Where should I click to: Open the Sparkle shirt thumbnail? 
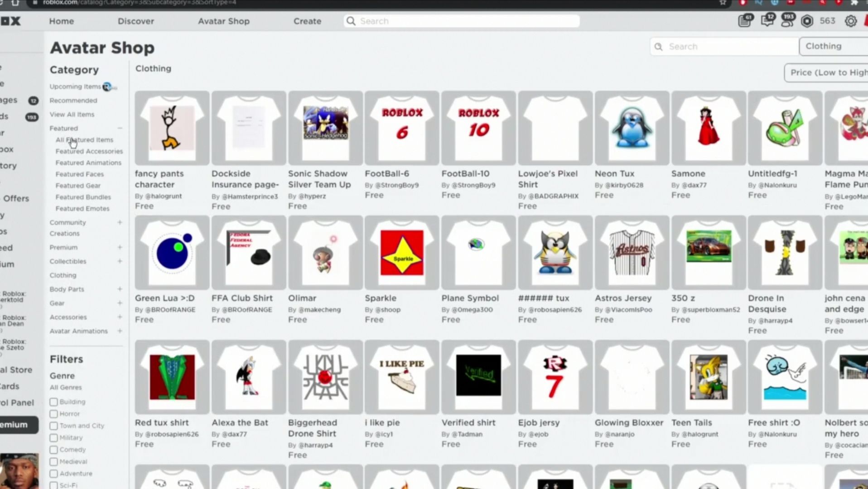402,253
